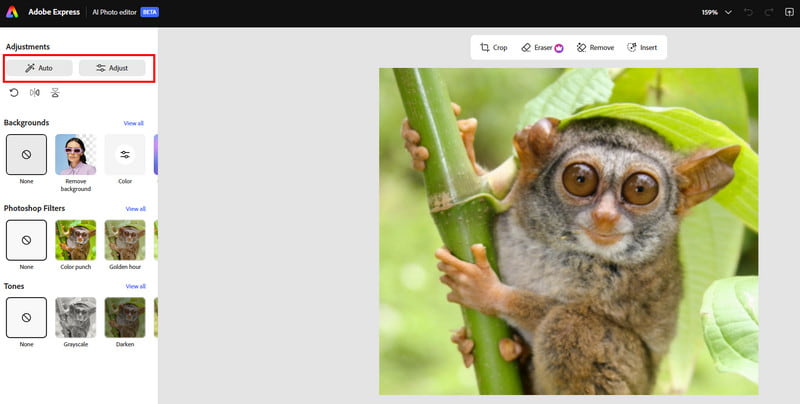Select the Remove object tool
This screenshot has height=404, width=800.
point(595,47)
